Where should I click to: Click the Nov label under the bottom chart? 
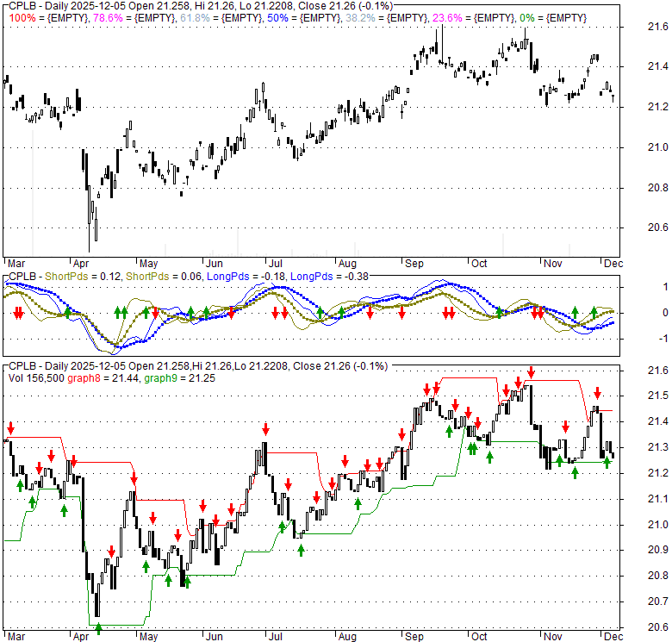[553, 637]
